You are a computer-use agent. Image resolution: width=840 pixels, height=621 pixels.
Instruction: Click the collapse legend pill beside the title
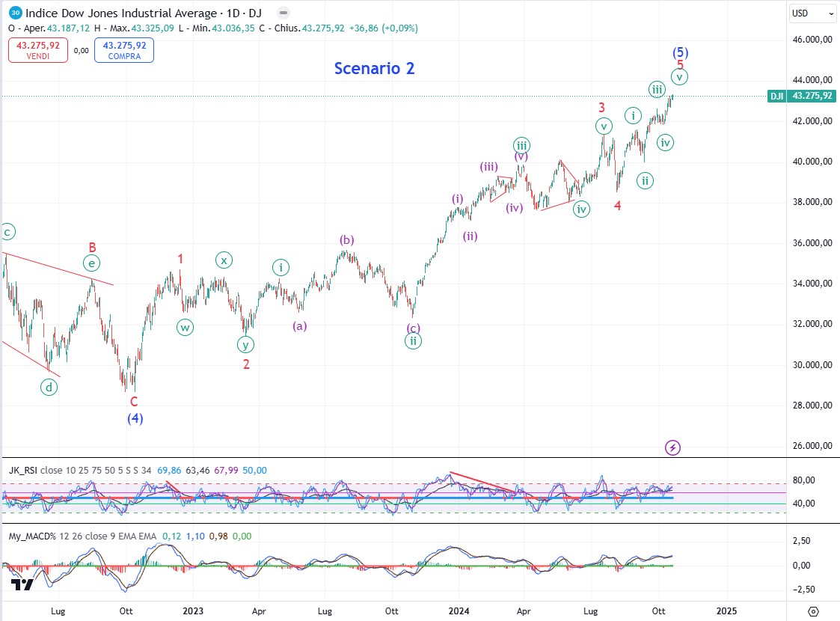pyautogui.click(x=284, y=13)
